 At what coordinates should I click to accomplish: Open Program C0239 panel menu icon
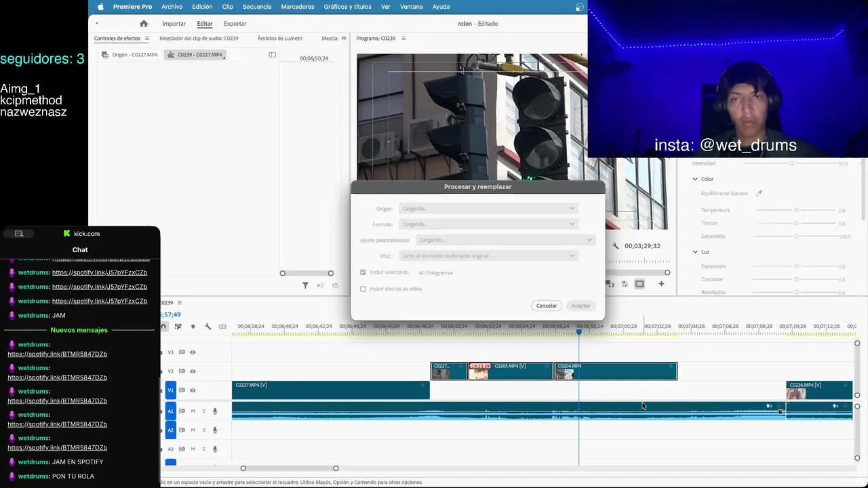click(x=403, y=39)
